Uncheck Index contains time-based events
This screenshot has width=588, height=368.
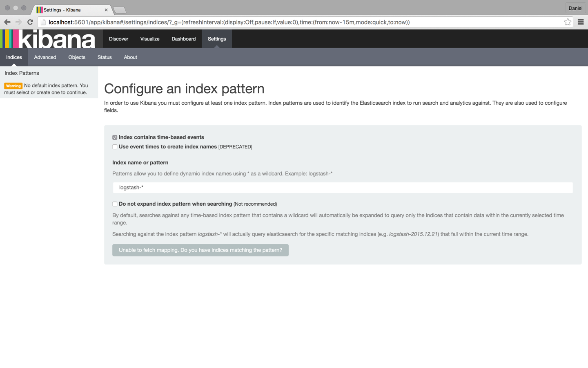click(115, 137)
